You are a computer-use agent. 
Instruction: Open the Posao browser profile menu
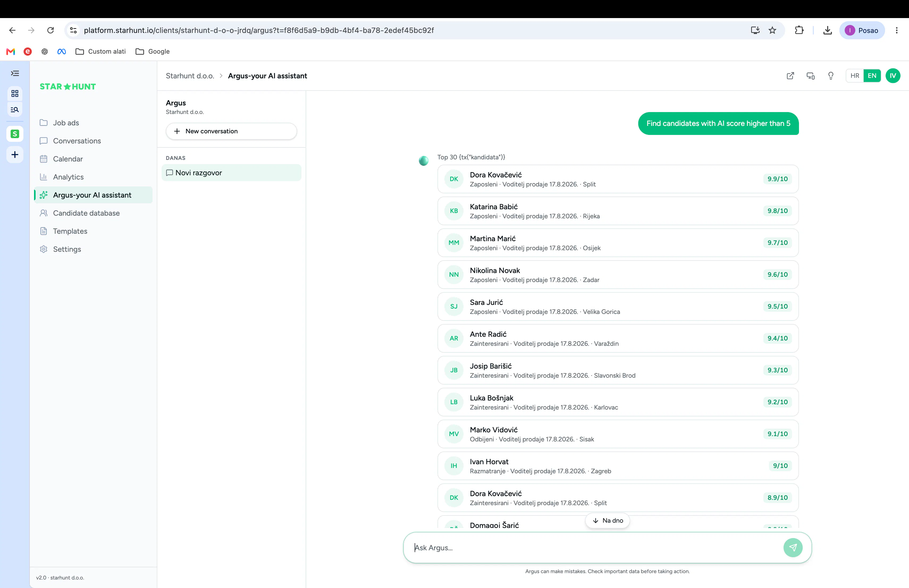click(x=862, y=30)
